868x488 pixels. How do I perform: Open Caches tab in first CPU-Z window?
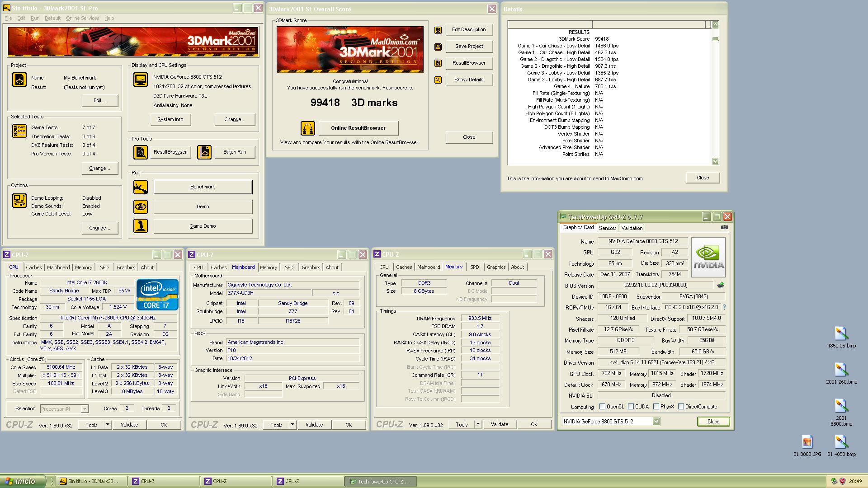[34, 267]
